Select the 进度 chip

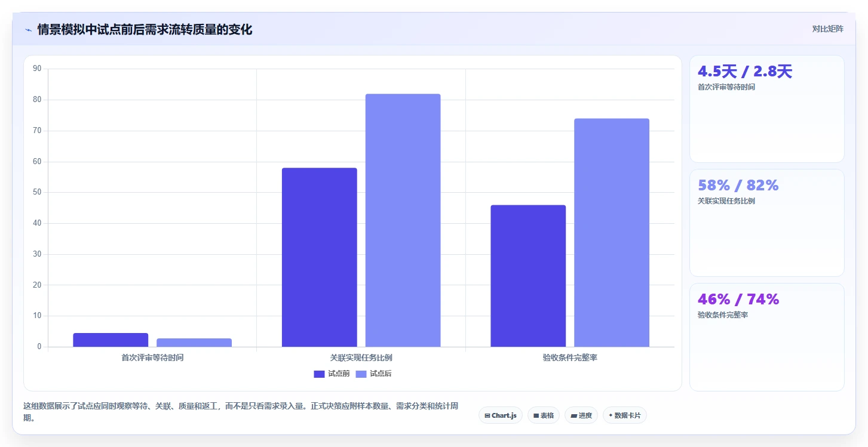point(581,415)
